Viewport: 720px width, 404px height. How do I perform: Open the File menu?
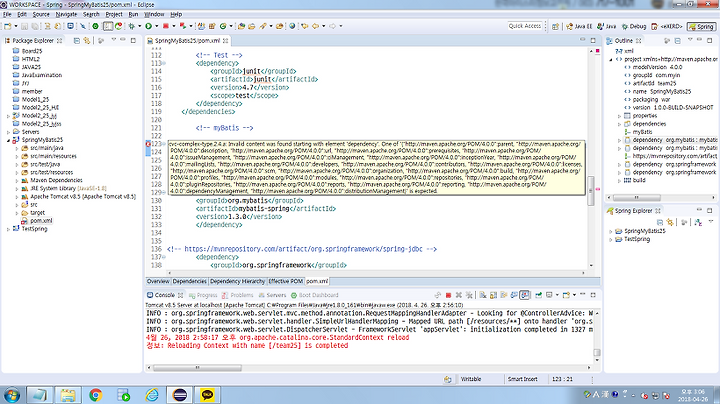pyautogui.click(x=7, y=14)
